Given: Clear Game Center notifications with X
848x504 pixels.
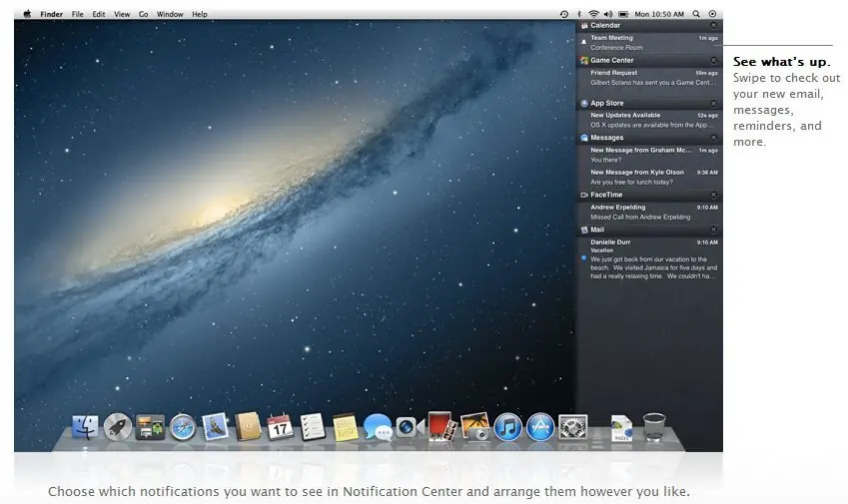Looking at the screenshot, I should [713, 61].
